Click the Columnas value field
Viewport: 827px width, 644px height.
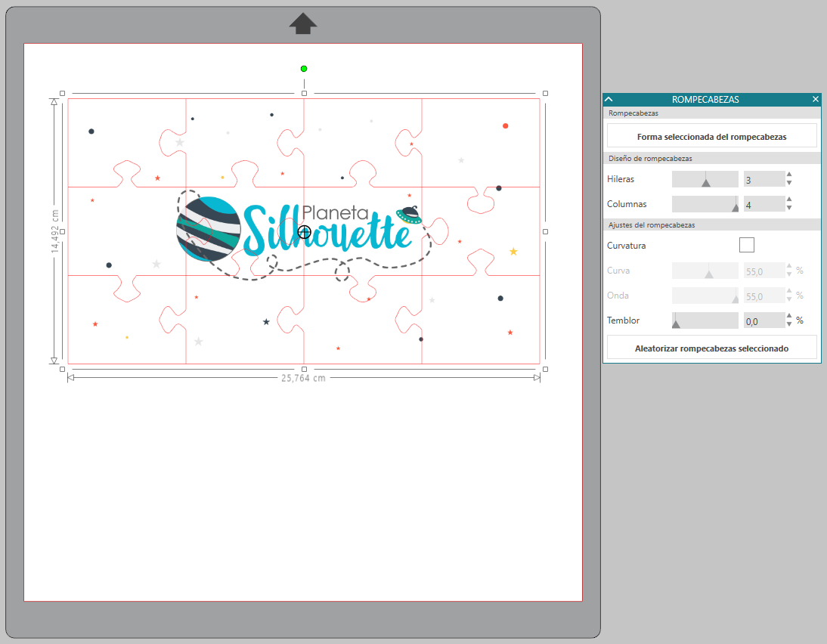[764, 204]
